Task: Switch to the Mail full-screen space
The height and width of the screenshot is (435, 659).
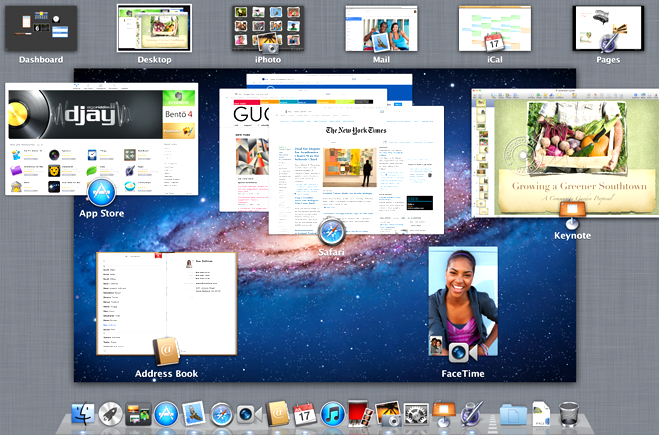Action: (x=381, y=28)
